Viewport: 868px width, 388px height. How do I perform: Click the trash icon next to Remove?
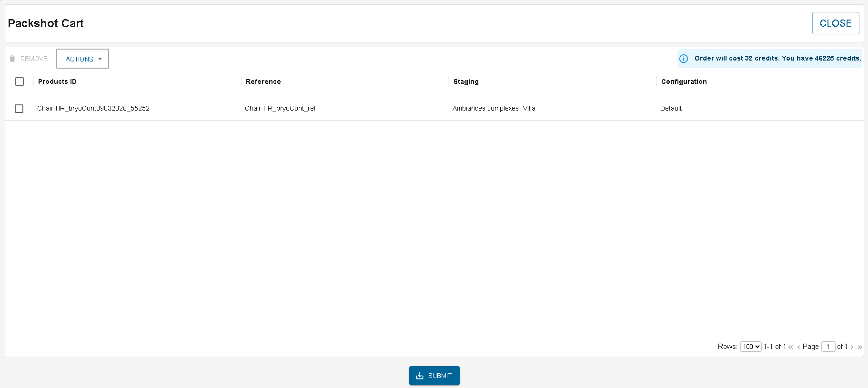tap(12, 59)
